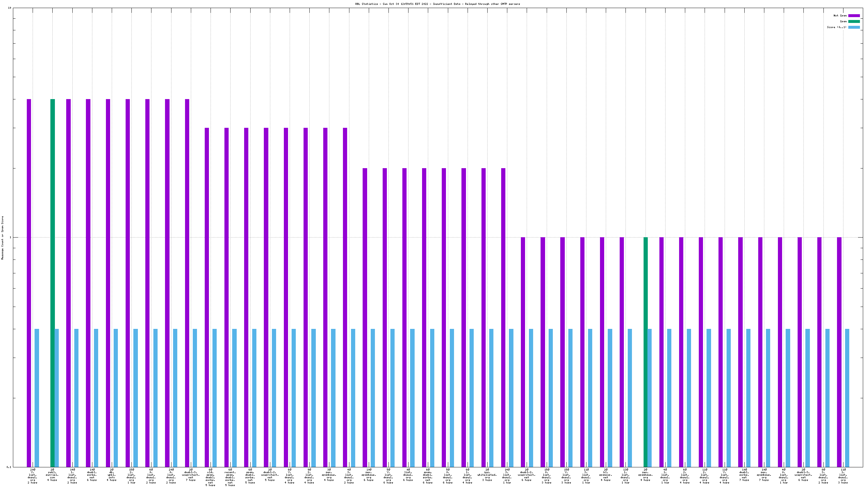Click the blue Score legend swatch

point(854,27)
